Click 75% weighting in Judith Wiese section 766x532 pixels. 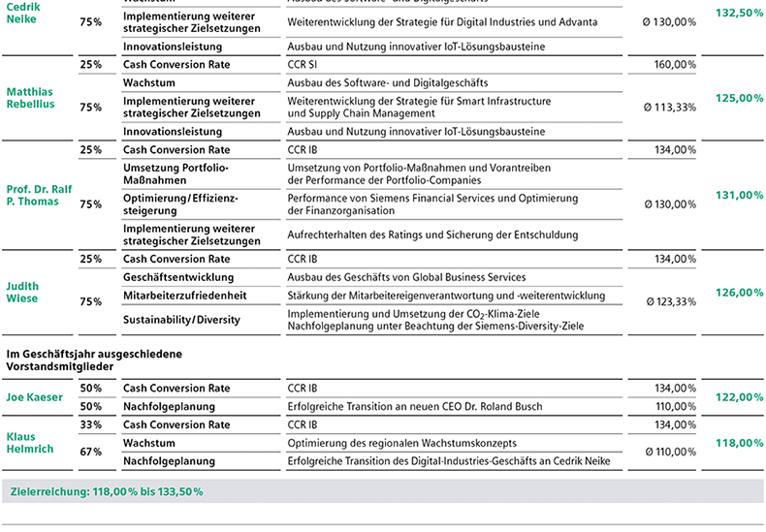91,301
